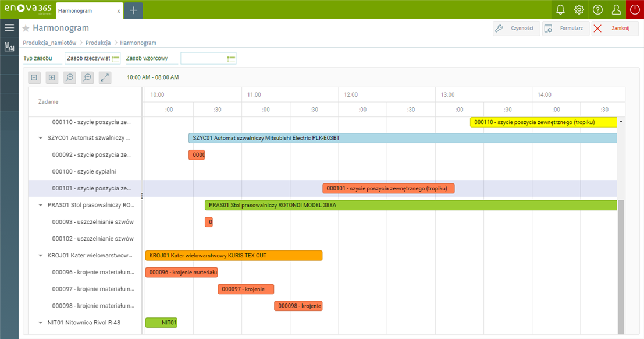This screenshot has width=644, height=339.
Task: Click the small 000093 bar under PRAS01
Action: pyautogui.click(x=209, y=222)
